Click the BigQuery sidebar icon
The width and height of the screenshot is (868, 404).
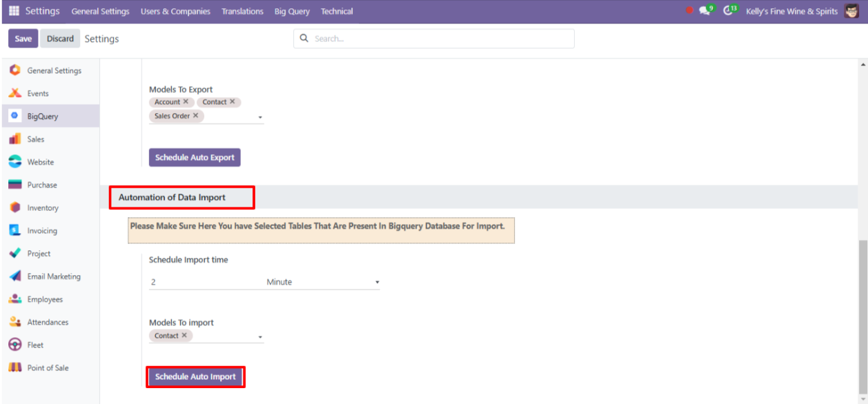(14, 116)
